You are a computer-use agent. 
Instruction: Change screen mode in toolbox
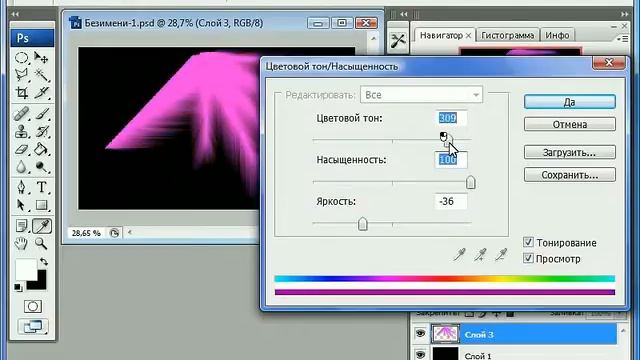coord(33,327)
